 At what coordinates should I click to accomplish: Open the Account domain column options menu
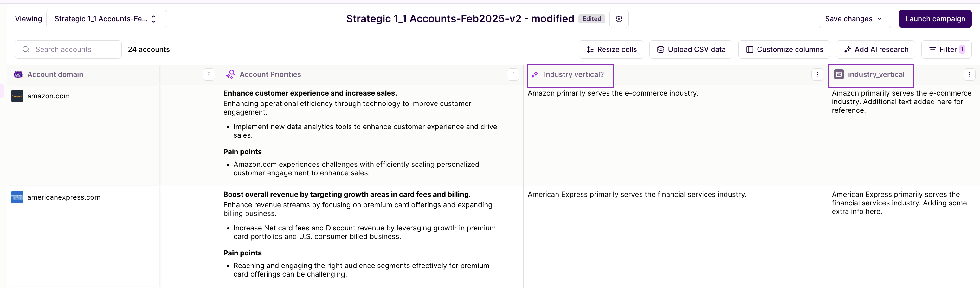pyautogui.click(x=209, y=74)
